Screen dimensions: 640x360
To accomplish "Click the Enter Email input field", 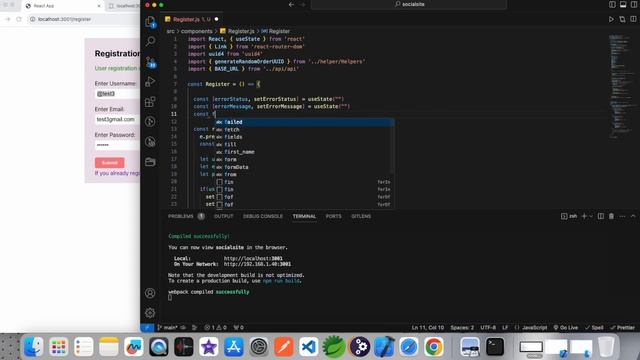I will point(118,119).
